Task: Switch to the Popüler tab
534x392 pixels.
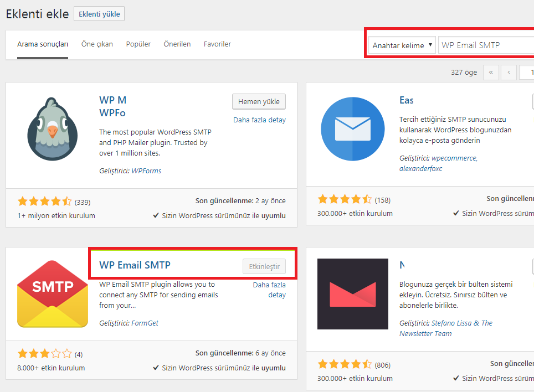Action: 138,44
